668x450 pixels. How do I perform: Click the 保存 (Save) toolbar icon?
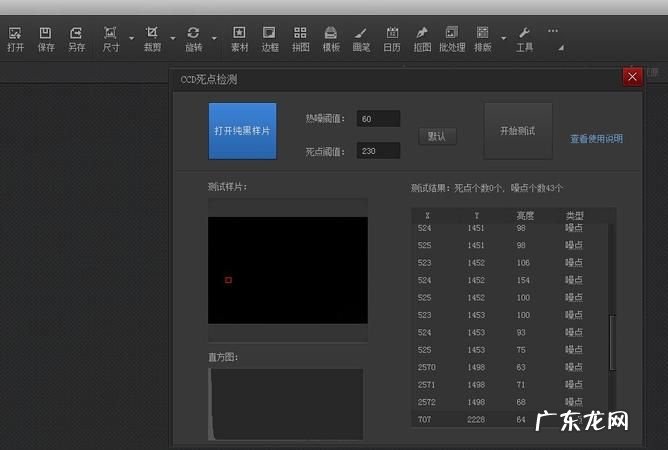(x=45, y=38)
